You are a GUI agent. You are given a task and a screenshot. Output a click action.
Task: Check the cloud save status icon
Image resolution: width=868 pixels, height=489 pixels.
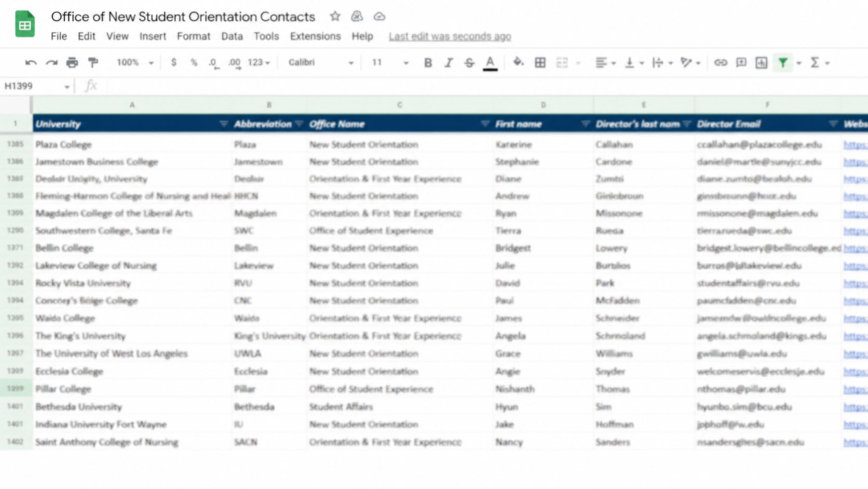point(379,17)
